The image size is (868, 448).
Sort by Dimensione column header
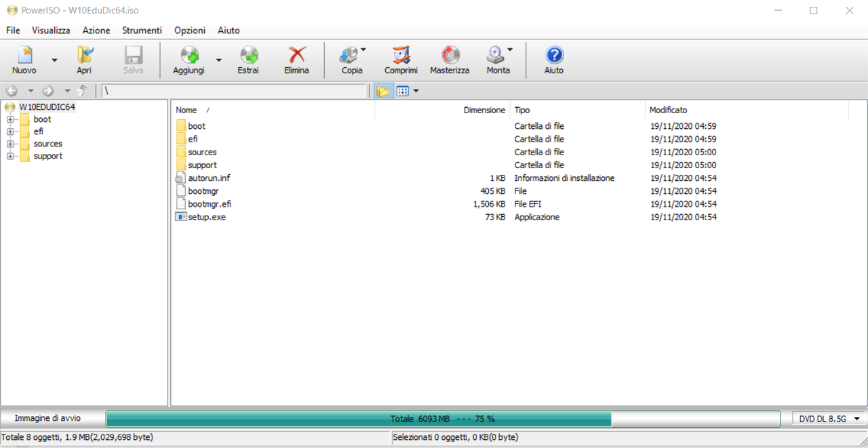point(484,110)
